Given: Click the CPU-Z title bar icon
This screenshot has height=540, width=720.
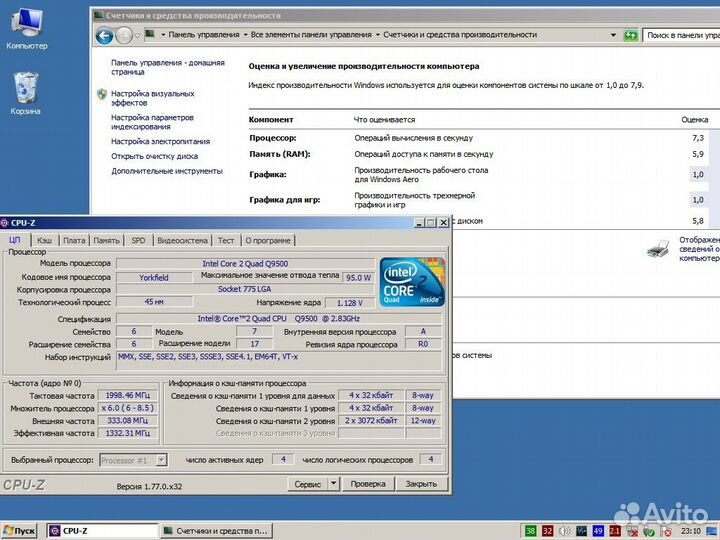Looking at the screenshot, I should (x=5, y=223).
